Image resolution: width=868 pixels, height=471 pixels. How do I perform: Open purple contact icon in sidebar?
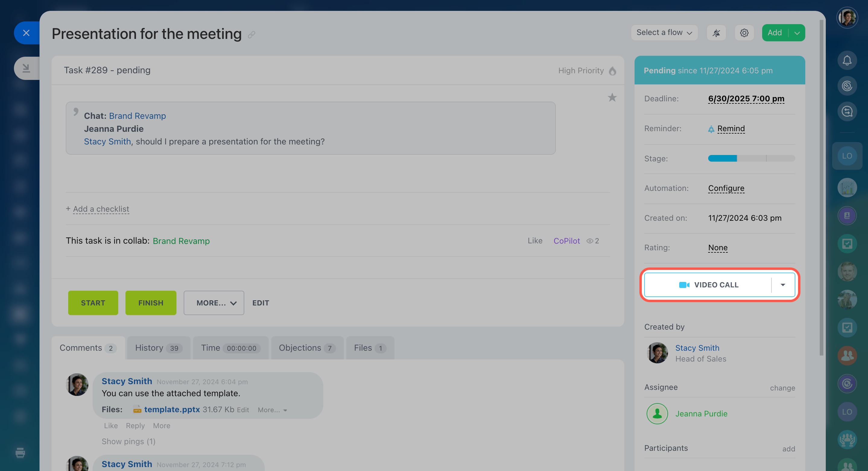[x=847, y=216]
